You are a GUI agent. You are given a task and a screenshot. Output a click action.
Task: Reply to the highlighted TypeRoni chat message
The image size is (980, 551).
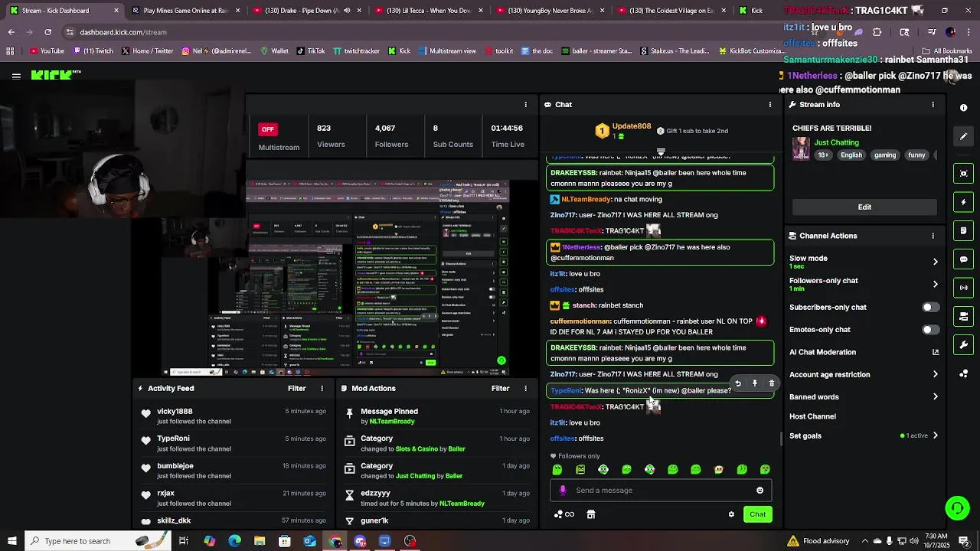click(738, 383)
